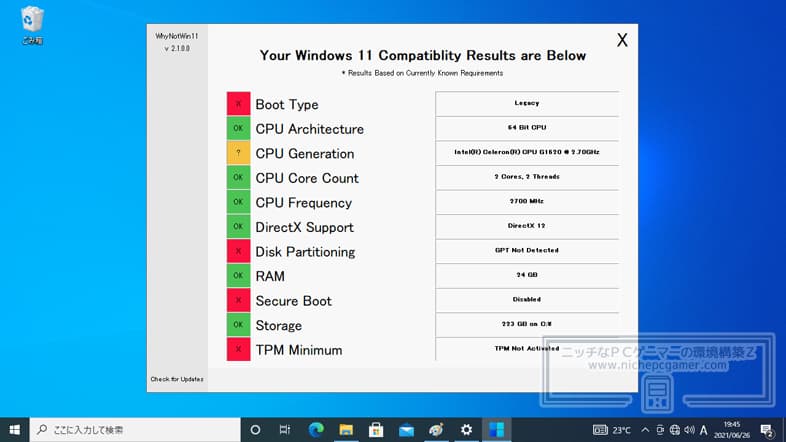This screenshot has height=442, width=786.
Task: Click the yellow CPU Generation question indicator
Action: click(x=238, y=153)
